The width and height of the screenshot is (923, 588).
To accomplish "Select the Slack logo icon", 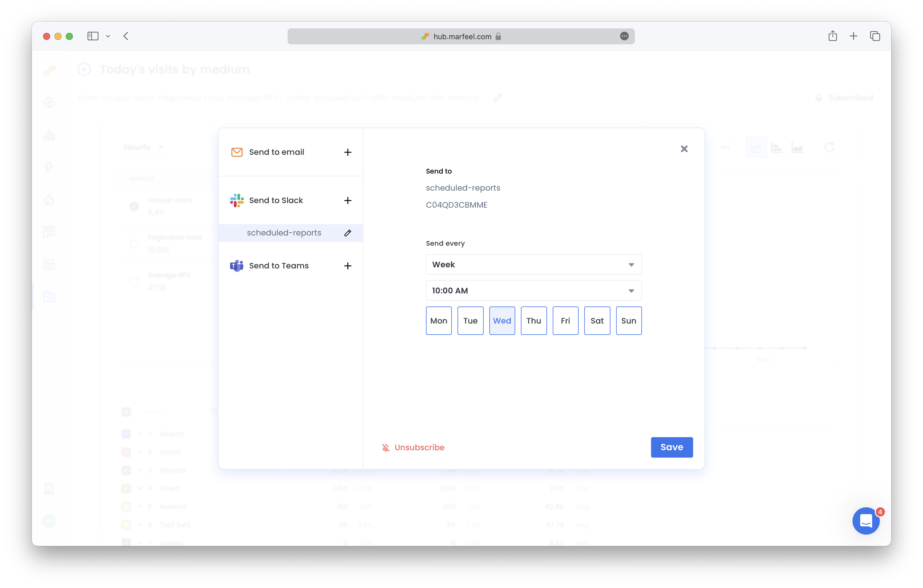I will tap(237, 200).
